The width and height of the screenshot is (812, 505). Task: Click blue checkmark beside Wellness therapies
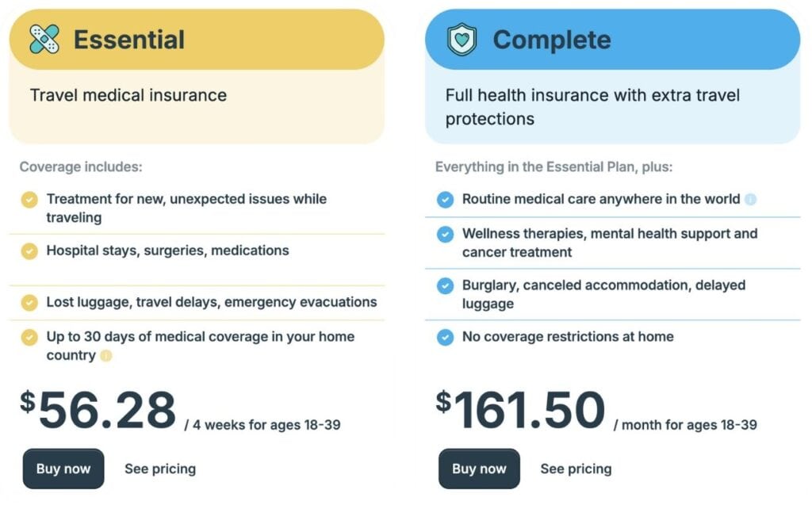tap(445, 234)
